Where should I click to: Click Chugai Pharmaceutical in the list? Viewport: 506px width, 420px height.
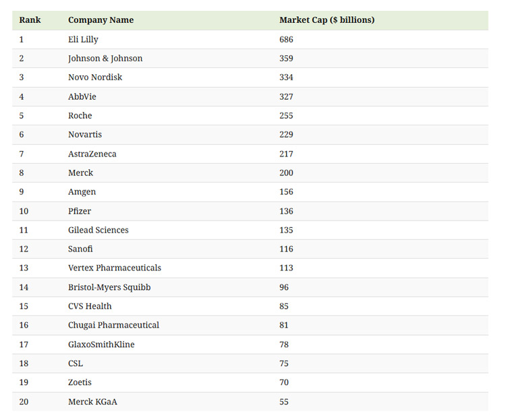113,326
